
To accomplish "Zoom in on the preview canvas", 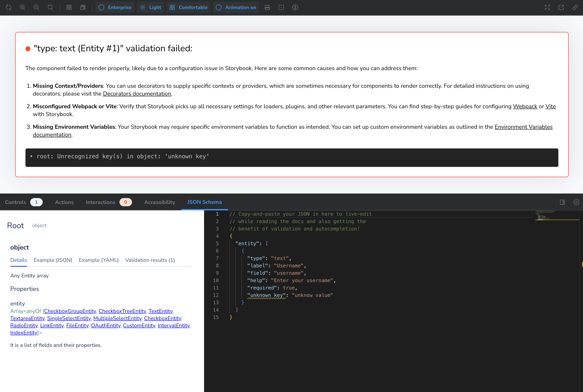I will click(x=23, y=8).
